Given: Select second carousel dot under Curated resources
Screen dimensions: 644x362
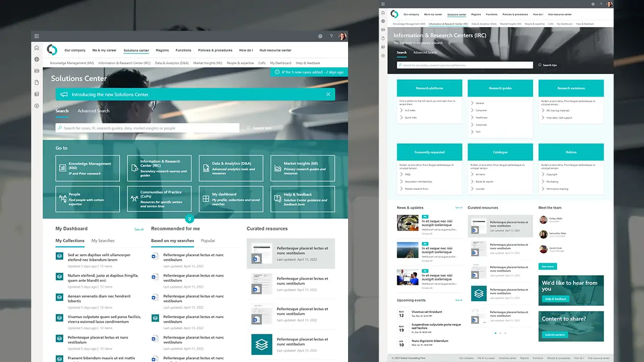Looking at the screenshot, I should point(500,333).
